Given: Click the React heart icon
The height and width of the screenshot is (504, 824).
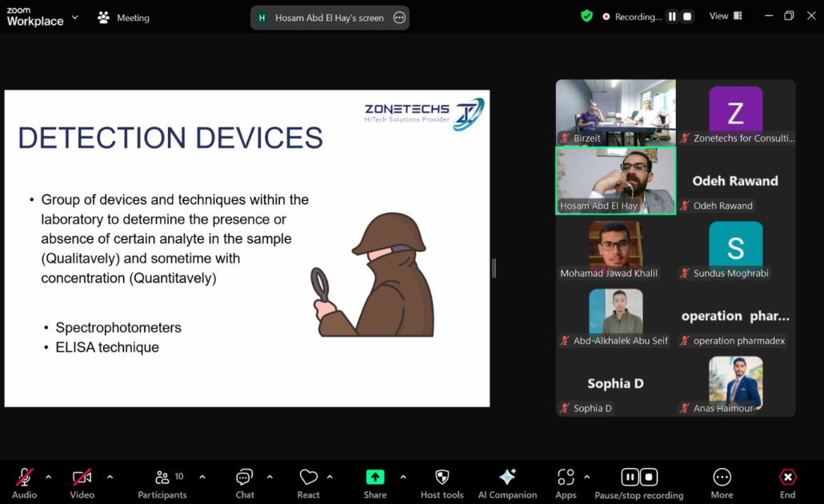Looking at the screenshot, I should (308, 483).
